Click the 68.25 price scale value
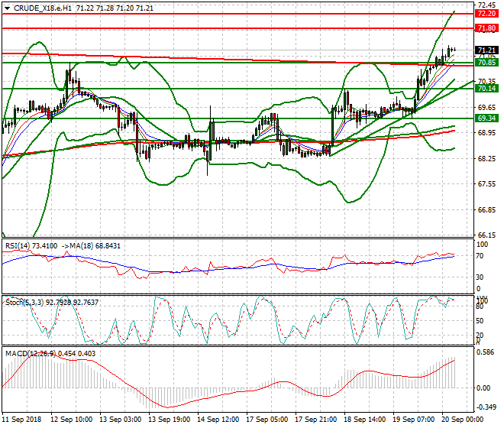The height and width of the screenshot is (428, 504). click(486, 159)
